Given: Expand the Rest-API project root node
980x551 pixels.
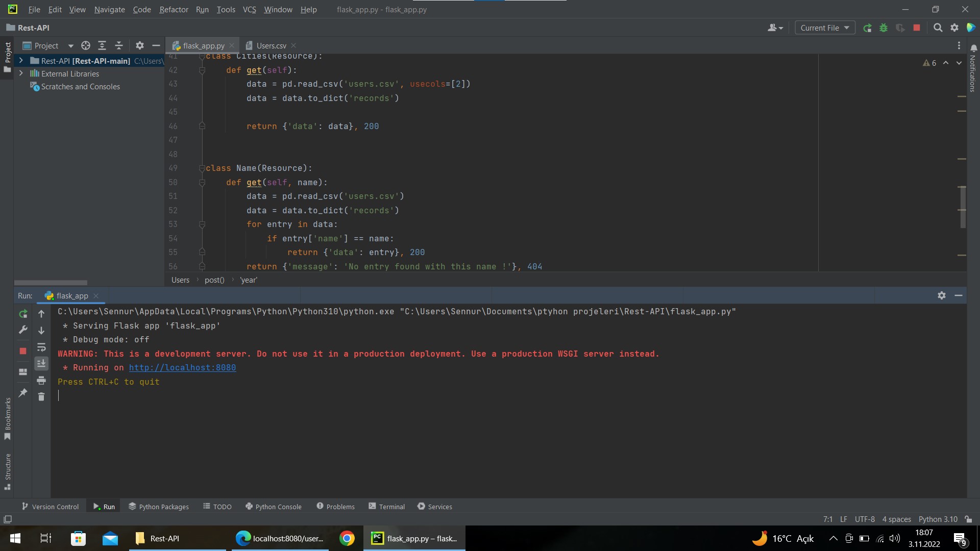Looking at the screenshot, I should (x=20, y=60).
